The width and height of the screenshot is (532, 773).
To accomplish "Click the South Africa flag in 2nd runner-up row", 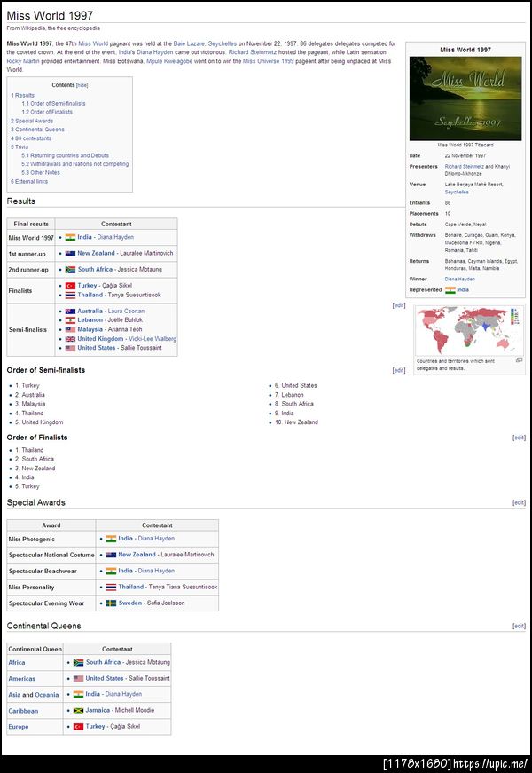I will point(70,270).
